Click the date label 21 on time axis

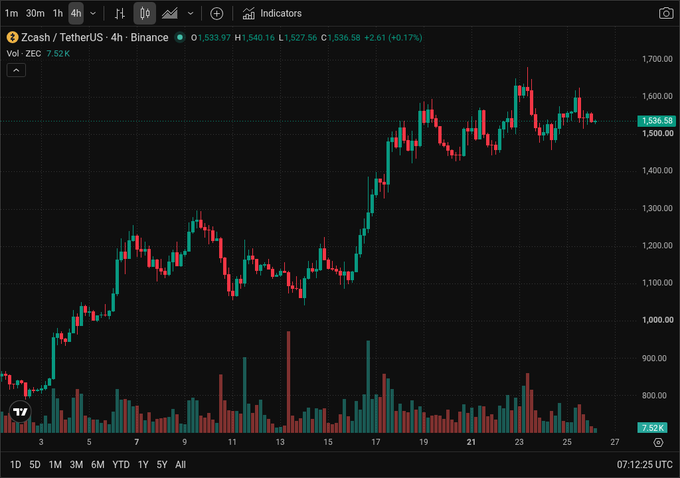pyautogui.click(x=471, y=442)
